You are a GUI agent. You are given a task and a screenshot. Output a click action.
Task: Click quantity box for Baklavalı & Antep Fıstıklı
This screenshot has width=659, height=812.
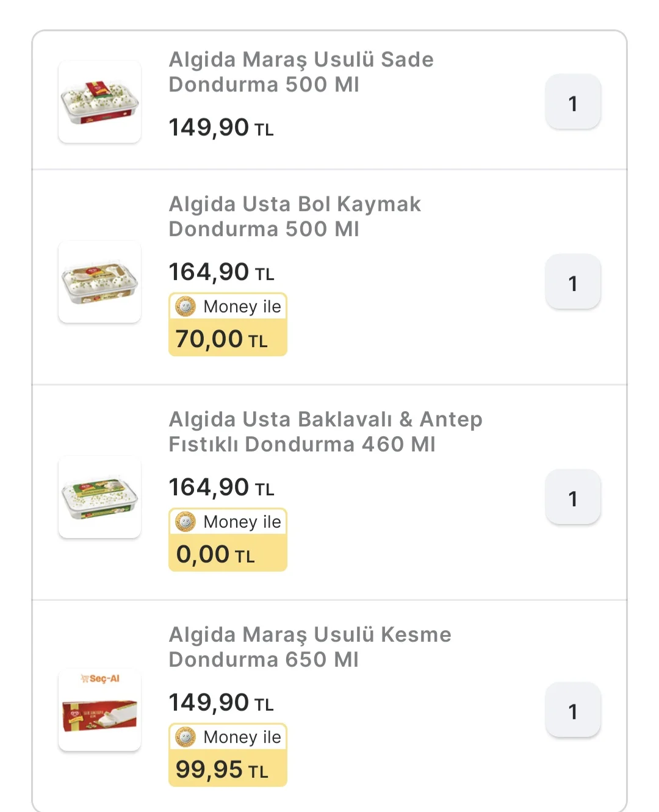click(x=572, y=497)
